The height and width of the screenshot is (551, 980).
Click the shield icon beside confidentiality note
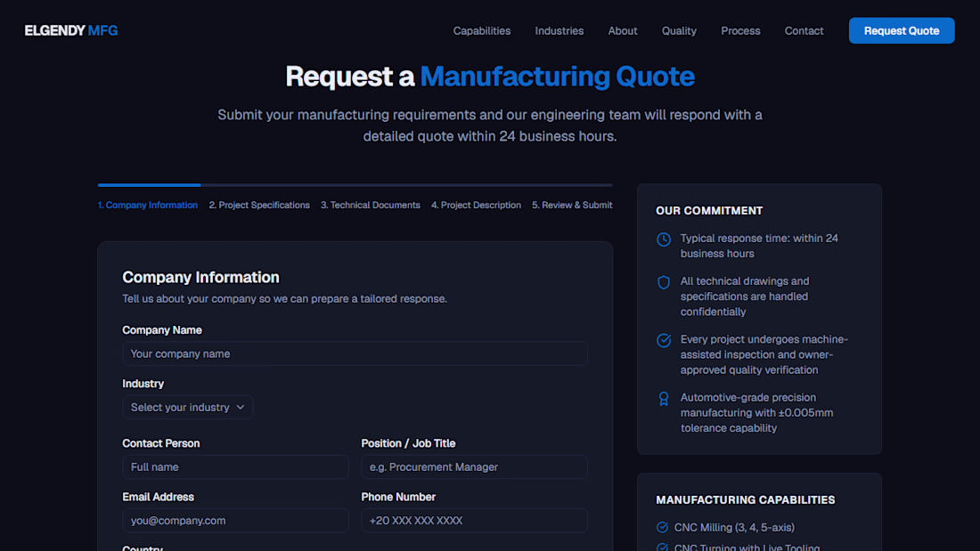(x=664, y=282)
